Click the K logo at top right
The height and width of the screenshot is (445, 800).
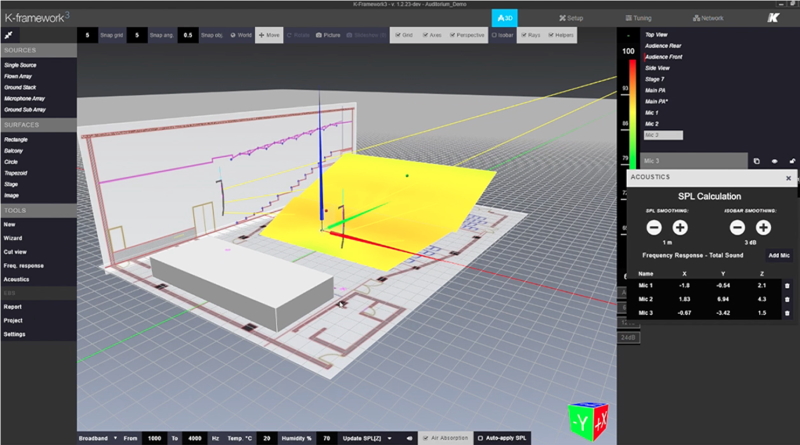point(772,18)
